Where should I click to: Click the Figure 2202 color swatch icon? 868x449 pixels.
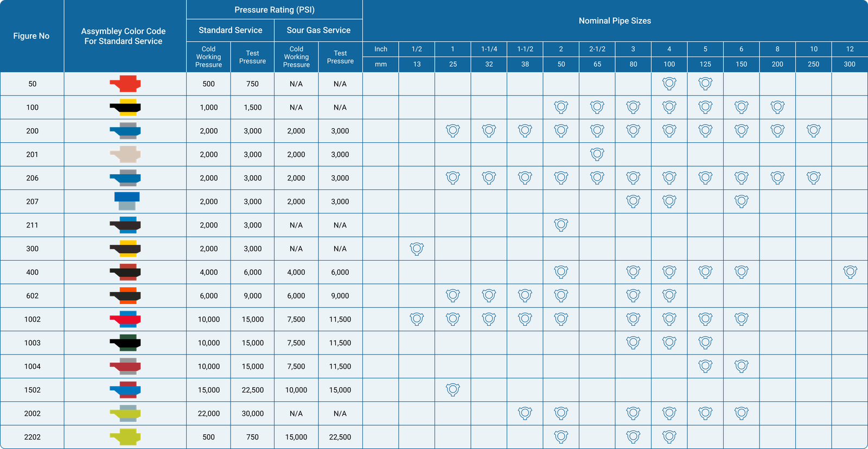coord(125,437)
